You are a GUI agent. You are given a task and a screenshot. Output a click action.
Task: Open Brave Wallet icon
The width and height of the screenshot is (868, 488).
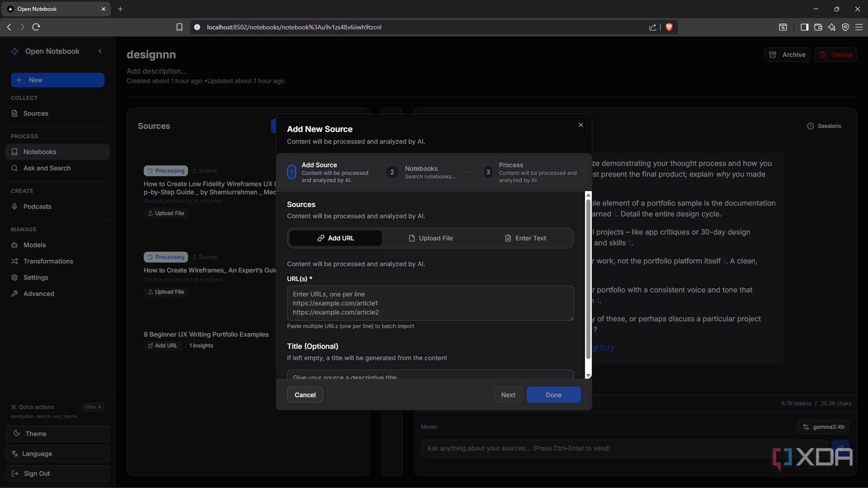pos(818,27)
